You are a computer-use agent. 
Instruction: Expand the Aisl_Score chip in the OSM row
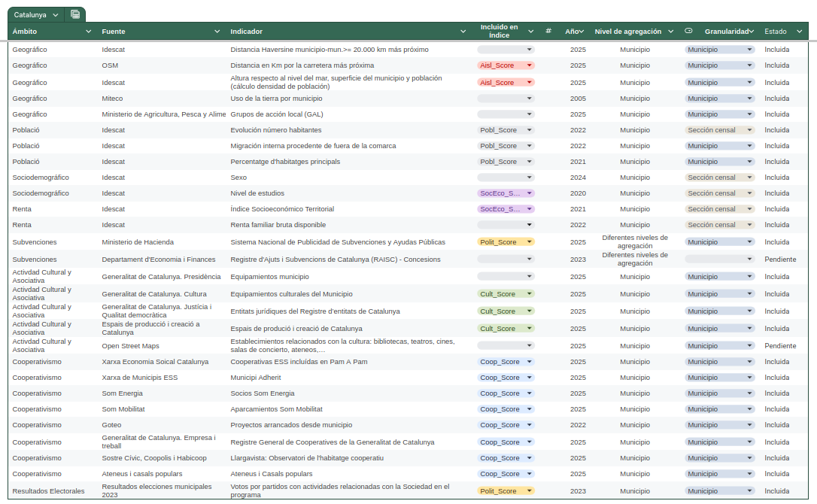click(530, 65)
